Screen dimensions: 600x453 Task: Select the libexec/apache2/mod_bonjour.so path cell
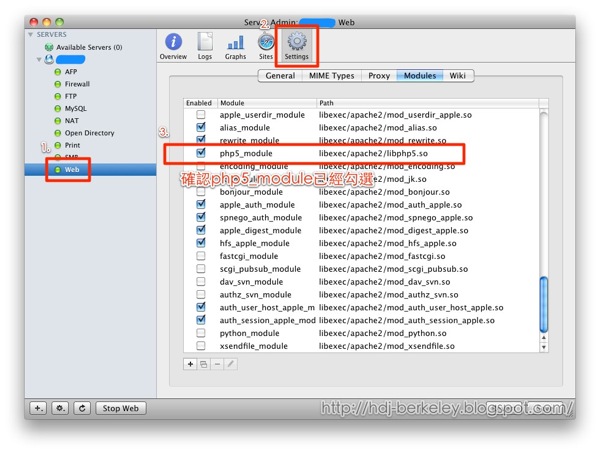[384, 192]
